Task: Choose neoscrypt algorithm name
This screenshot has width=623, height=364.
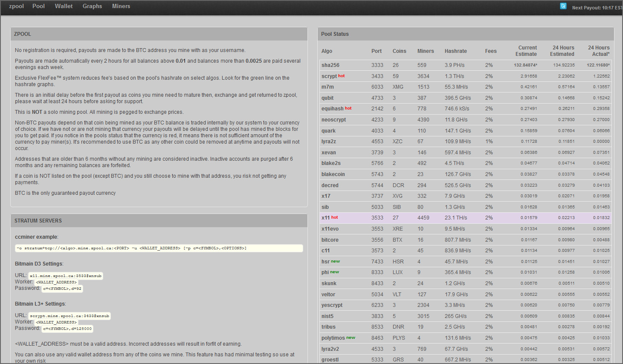Action: pyautogui.click(x=333, y=120)
